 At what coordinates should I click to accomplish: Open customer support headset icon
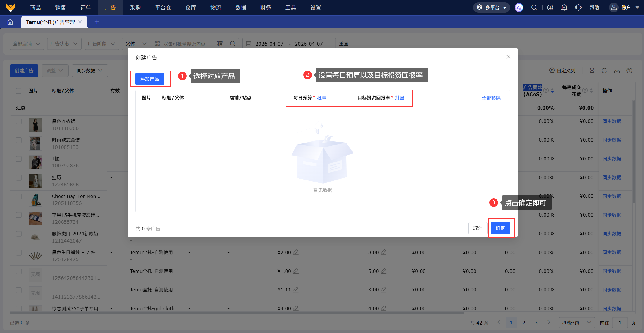[578, 8]
